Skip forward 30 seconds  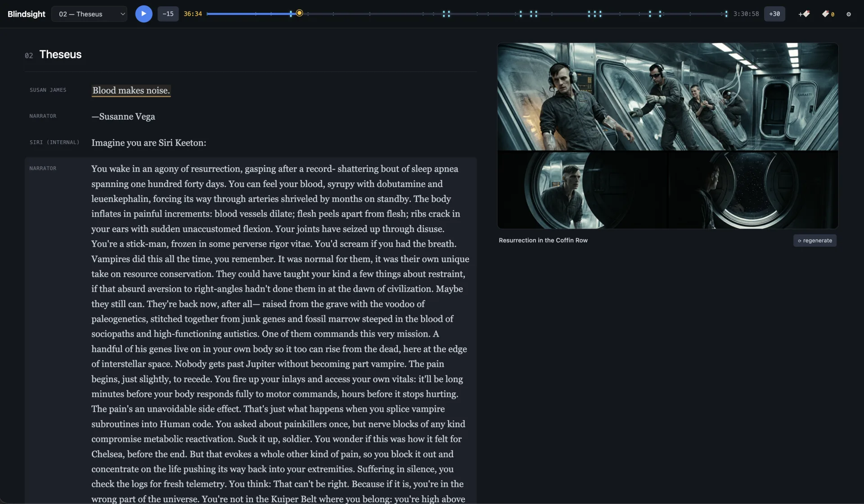pos(774,14)
